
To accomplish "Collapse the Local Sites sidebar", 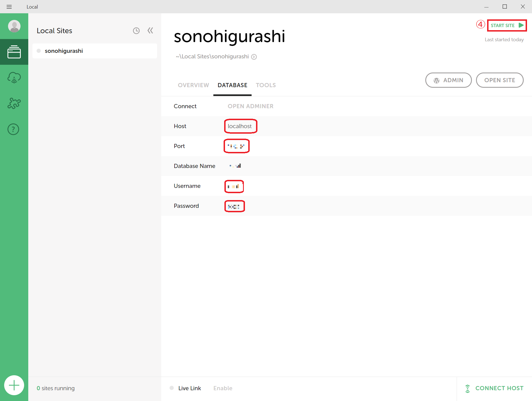I will pos(150,30).
